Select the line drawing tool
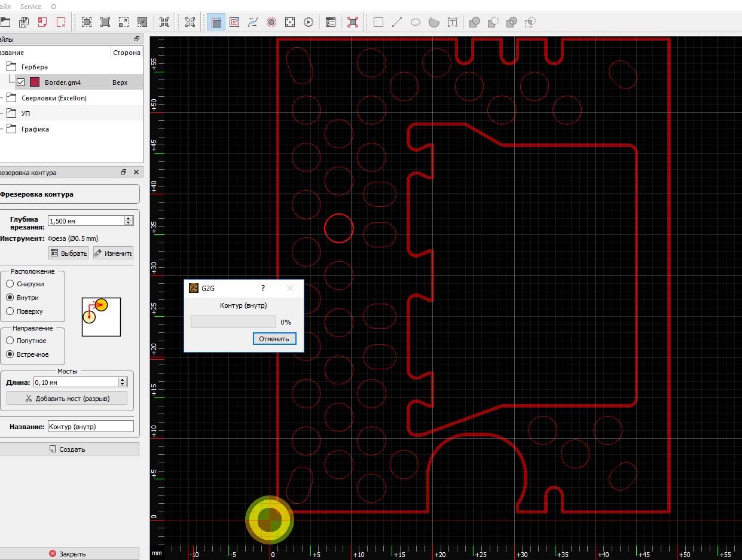This screenshot has width=742, height=560. (x=397, y=22)
